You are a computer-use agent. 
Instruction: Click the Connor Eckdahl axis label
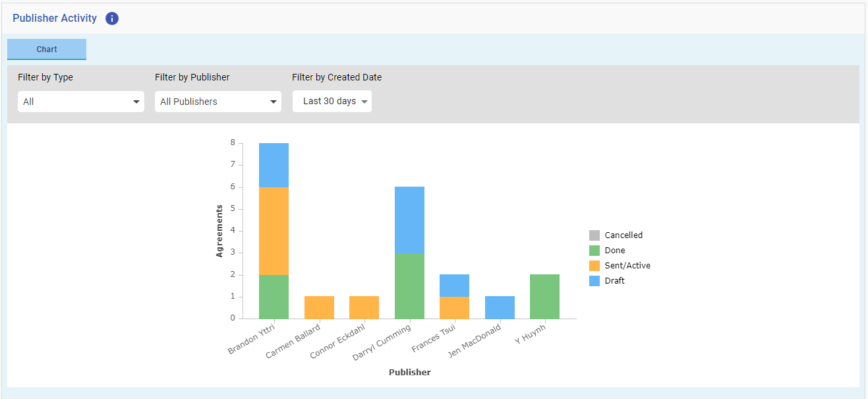(338, 341)
